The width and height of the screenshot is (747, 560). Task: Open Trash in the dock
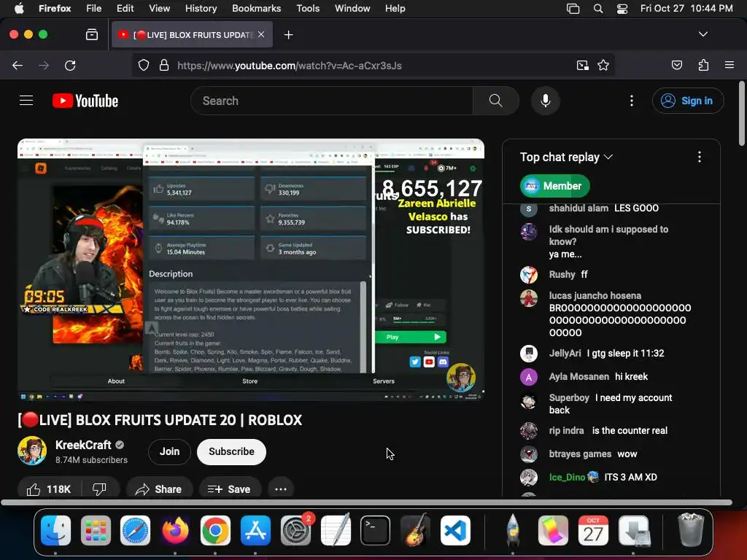click(x=690, y=530)
